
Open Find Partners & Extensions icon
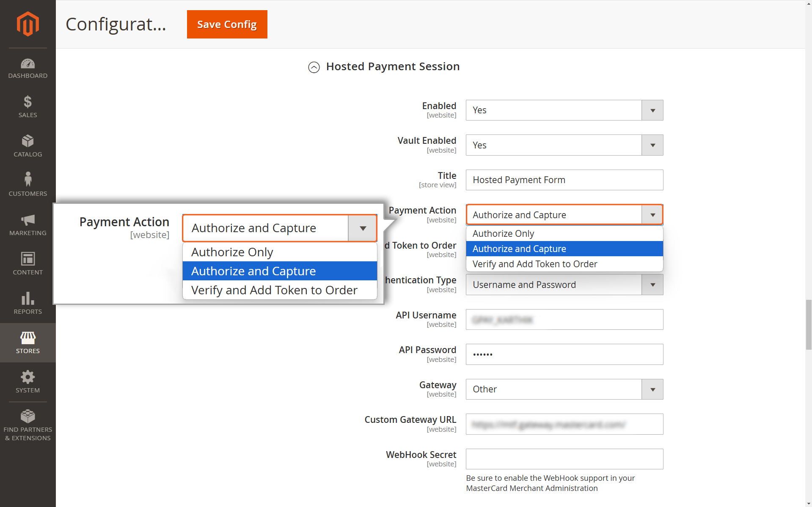28,416
